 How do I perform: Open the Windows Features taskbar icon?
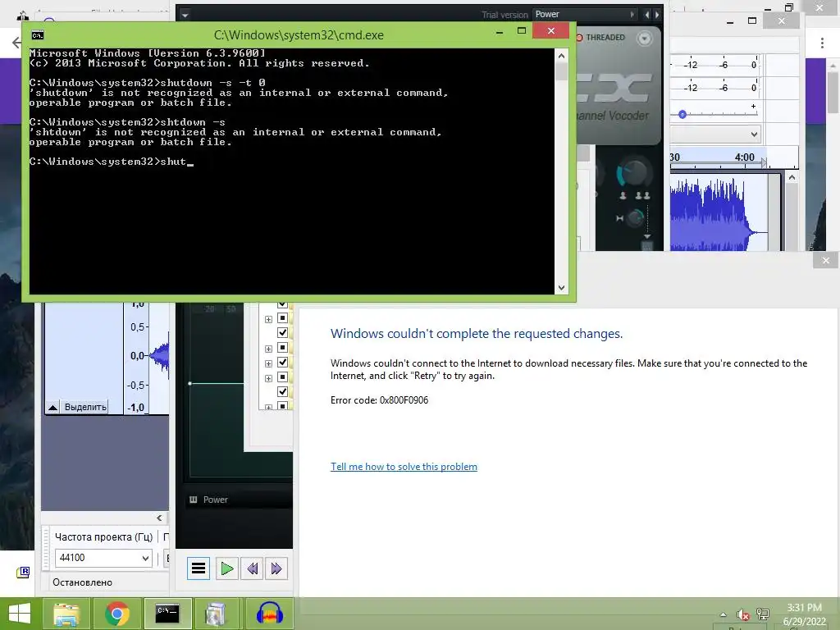point(216,614)
